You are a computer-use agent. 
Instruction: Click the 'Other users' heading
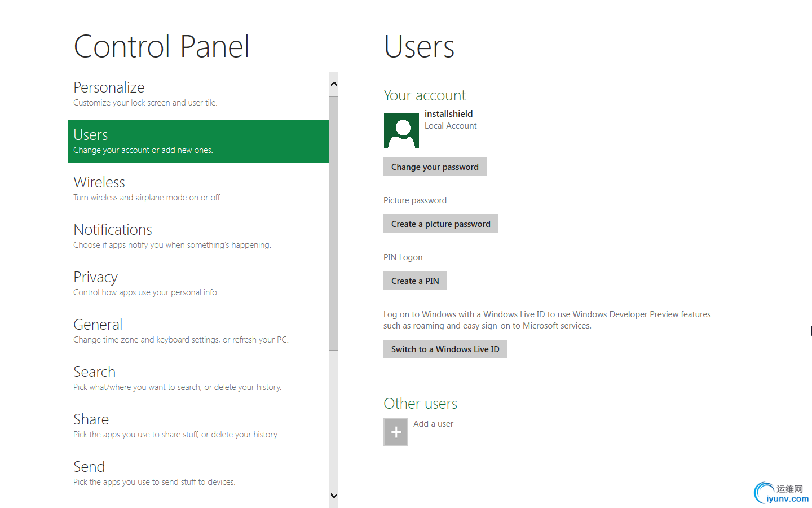coord(420,404)
